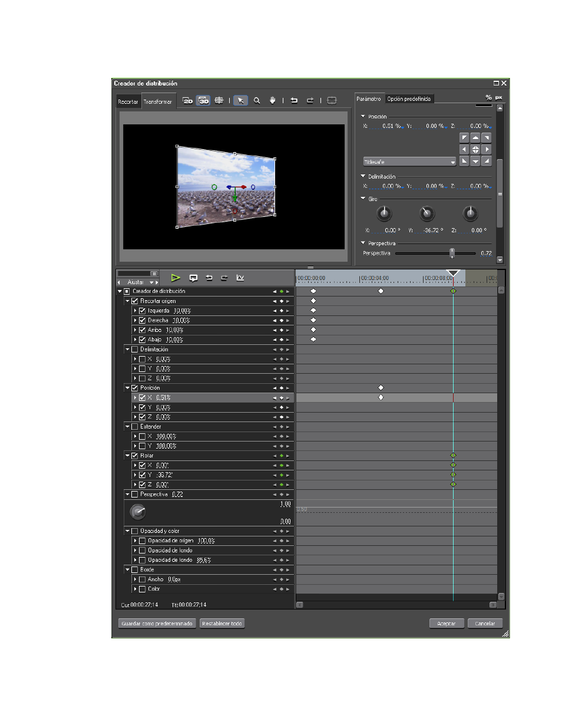Screen dimensions: 562x728
Task: Click Guardar como predeterminado button
Action: tap(157, 623)
